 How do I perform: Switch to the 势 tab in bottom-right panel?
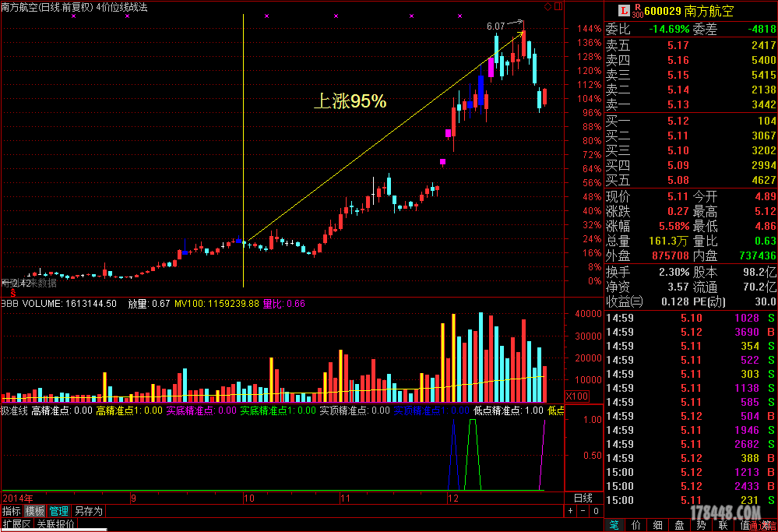tap(702, 526)
